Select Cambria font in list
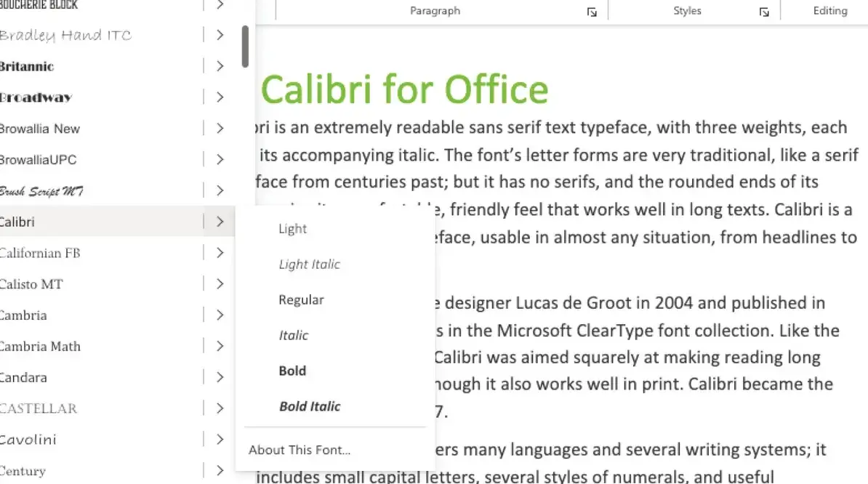868x484 pixels. coord(23,315)
